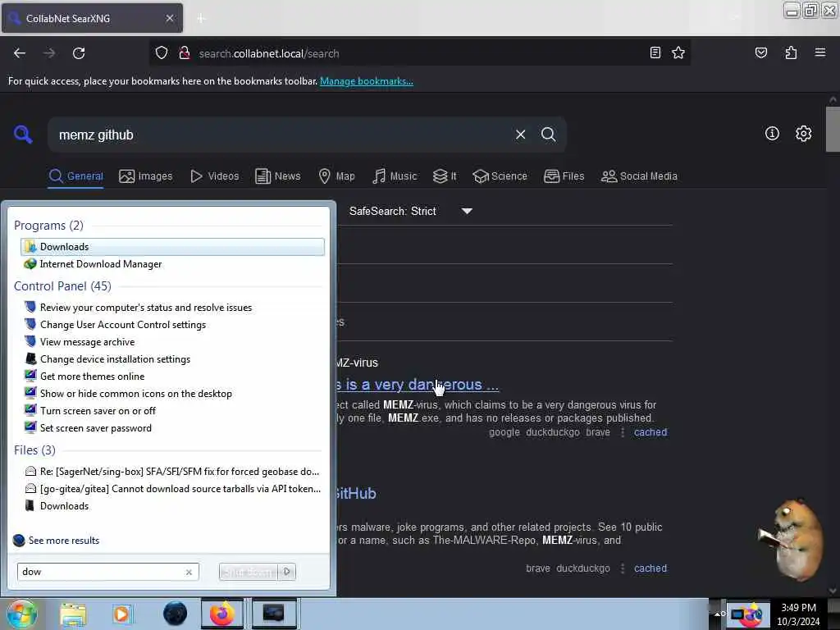Clear the memz github search query

(520, 135)
